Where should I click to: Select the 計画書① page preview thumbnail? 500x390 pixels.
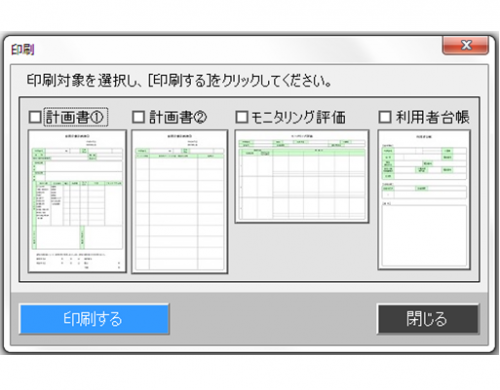[x=77, y=201]
